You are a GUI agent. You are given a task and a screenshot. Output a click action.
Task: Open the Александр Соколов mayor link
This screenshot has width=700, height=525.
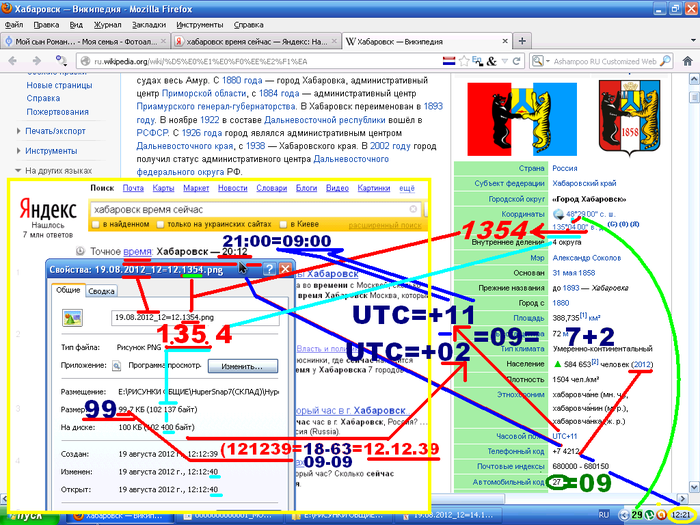[587, 258]
